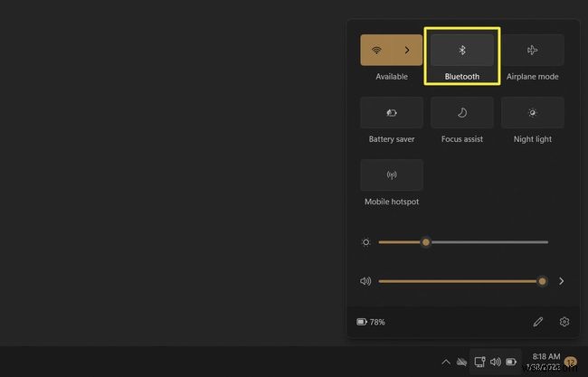Open all settings via the gear icon
588x377 pixels.
564,322
